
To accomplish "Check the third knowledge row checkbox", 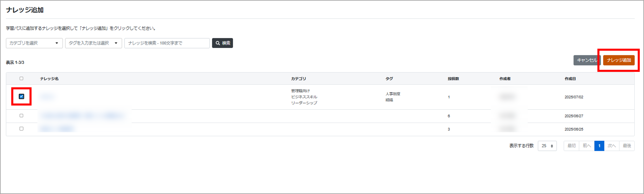I will [21, 129].
